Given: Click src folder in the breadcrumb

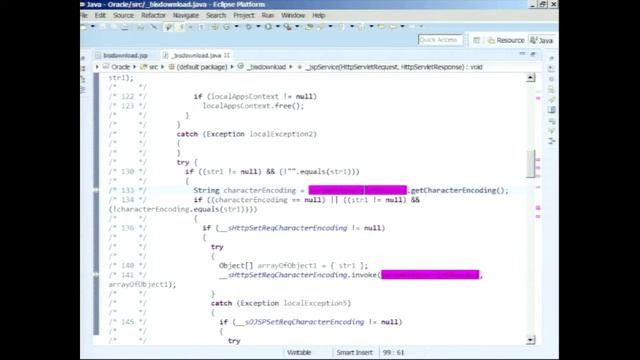Looking at the screenshot, I should pyautogui.click(x=149, y=67).
